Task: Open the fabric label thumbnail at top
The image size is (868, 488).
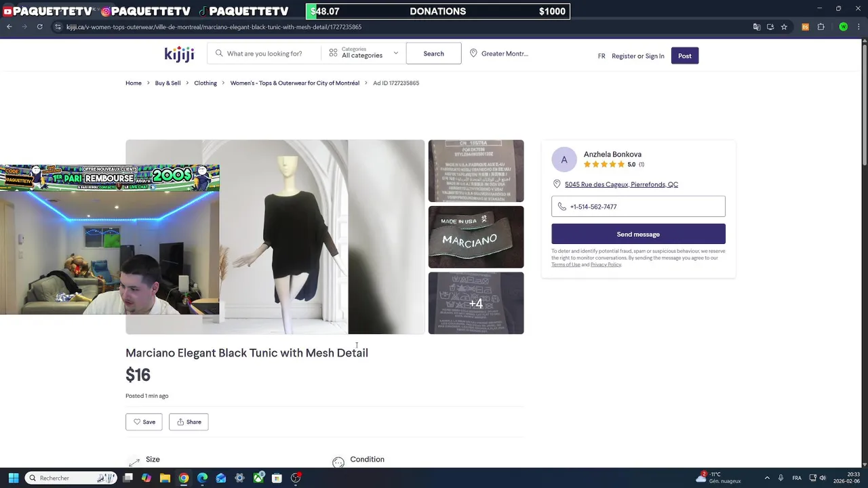Action: [x=476, y=171]
